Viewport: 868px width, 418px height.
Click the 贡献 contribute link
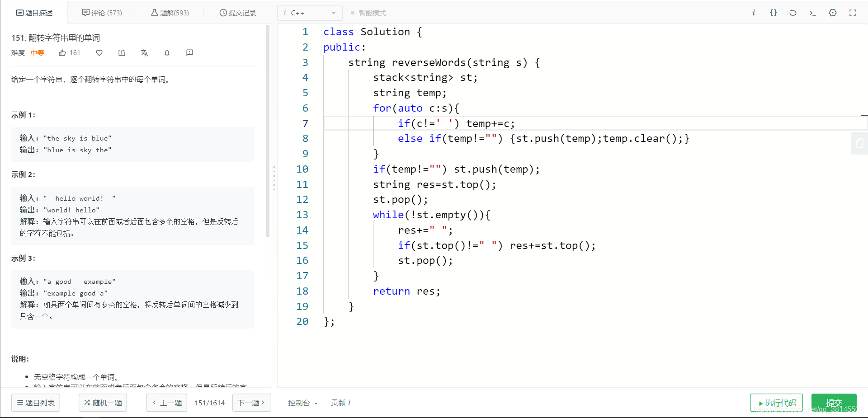pos(340,403)
